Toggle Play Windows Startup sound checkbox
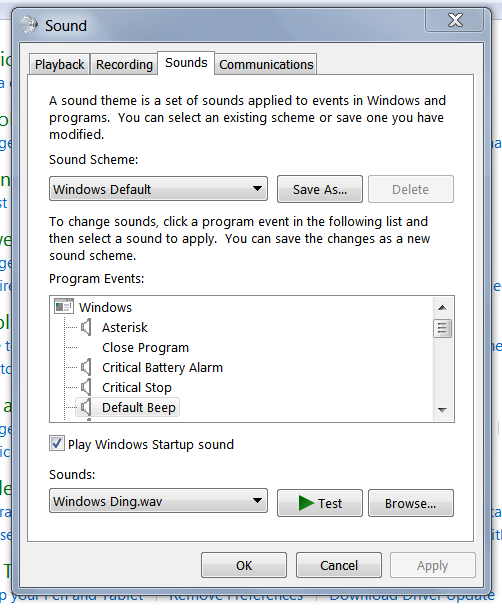Screen dimensions: 502x609 [57, 443]
